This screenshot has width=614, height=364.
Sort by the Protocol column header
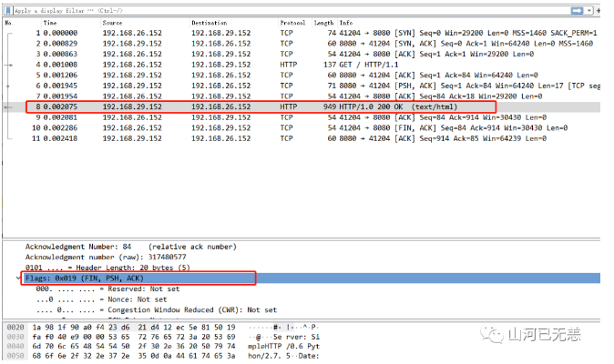pyautogui.click(x=292, y=23)
